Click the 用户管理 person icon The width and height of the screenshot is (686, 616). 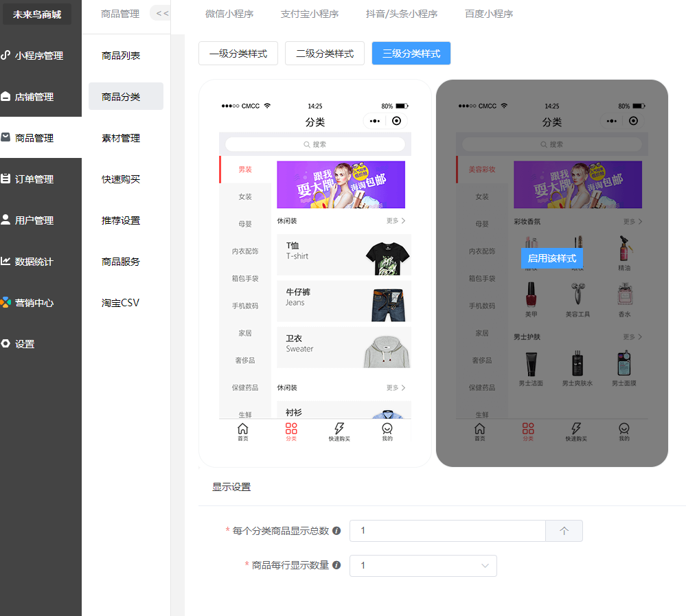coord(5,220)
